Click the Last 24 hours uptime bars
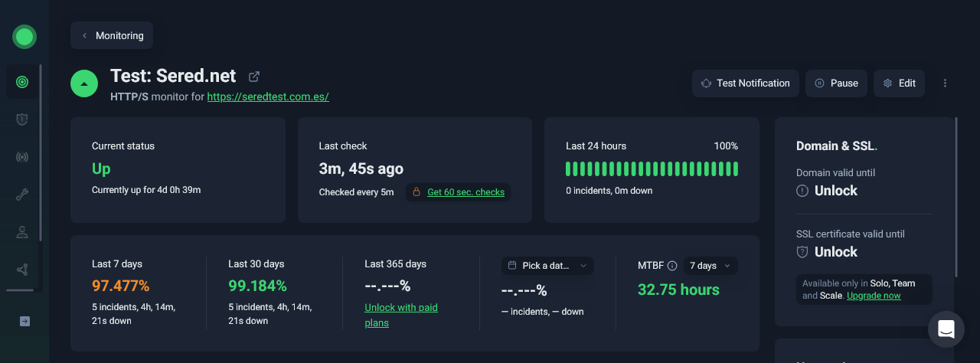This screenshot has width=980, height=363. [x=652, y=169]
